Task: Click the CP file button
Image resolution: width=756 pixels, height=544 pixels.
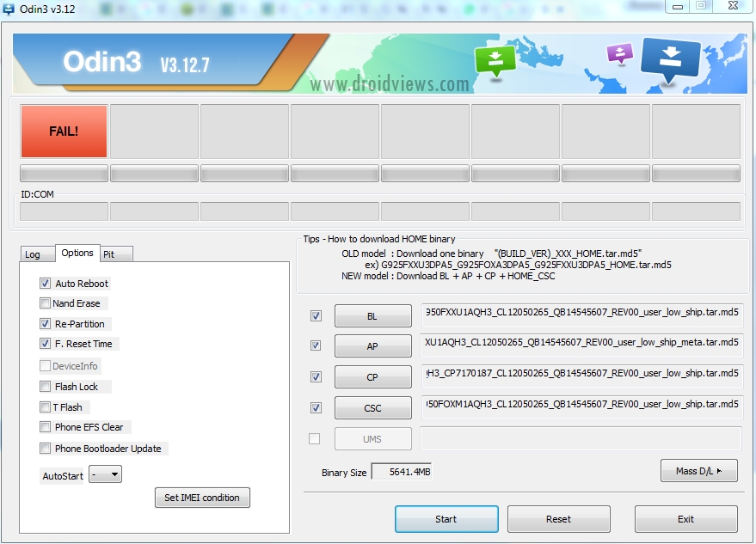Action: pyautogui.click(x=373, y=376)
